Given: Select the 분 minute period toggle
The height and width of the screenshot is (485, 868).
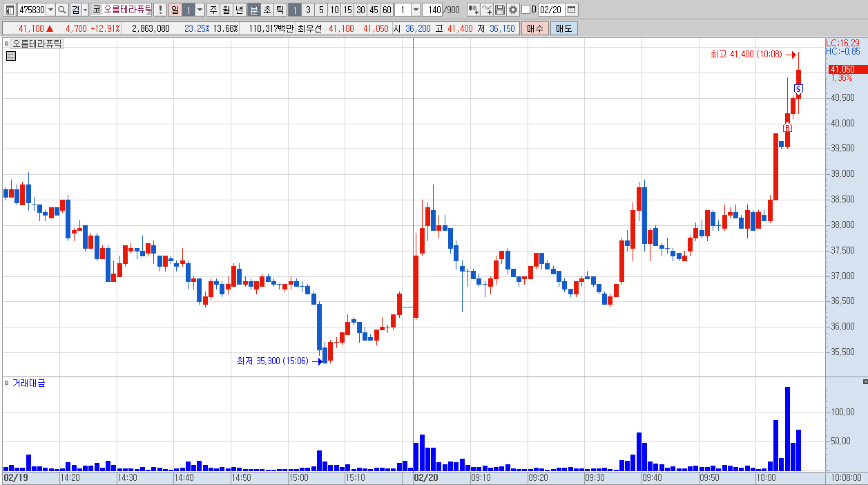Looking at the screenshot, I should click(253, 10).
